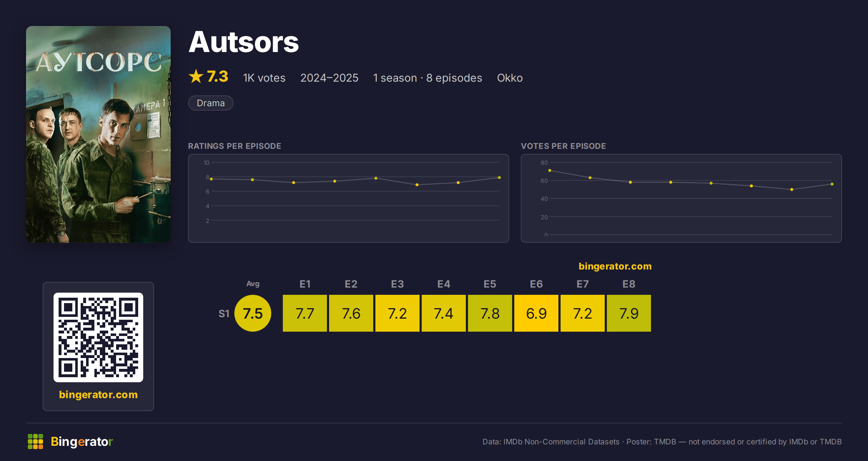
Task: Select the E7 column header
Action: click(583, 284)
